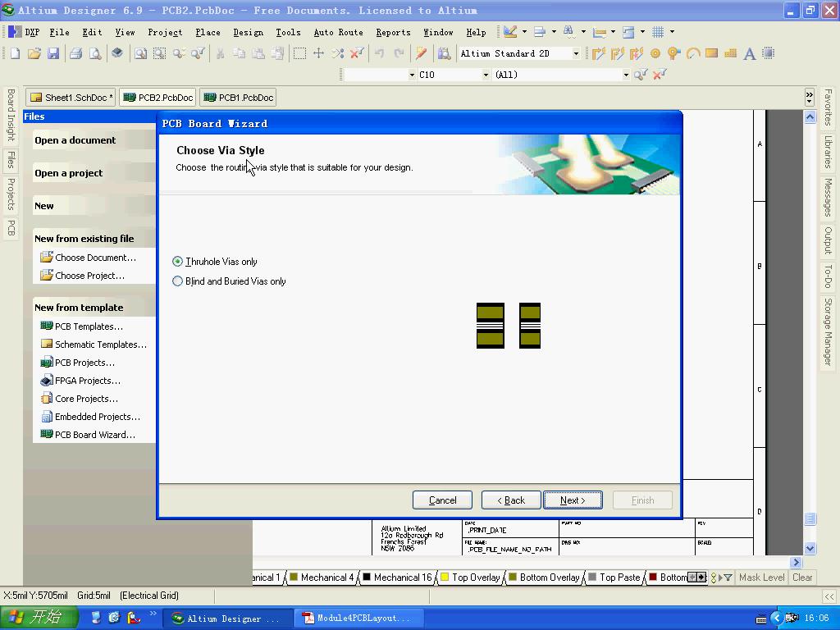The image size is (840, 630).
Task: Open the empty net filter dropdown
Action: 412,75
